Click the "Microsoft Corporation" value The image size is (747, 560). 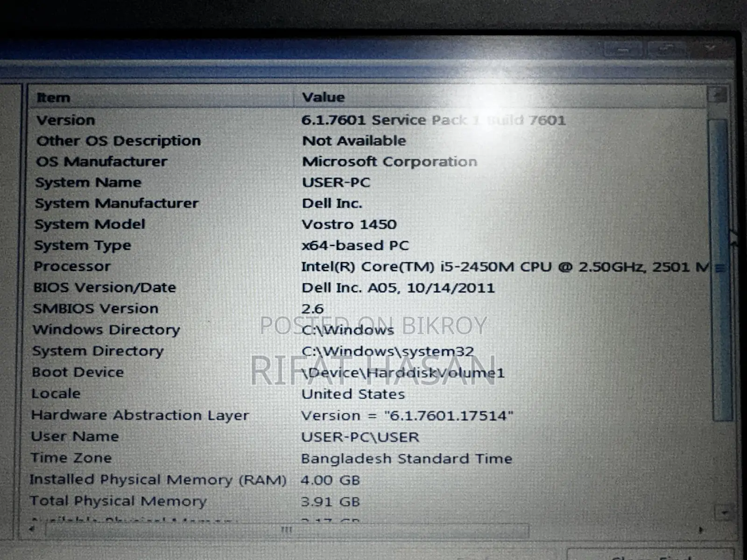(x=389, y=162)
